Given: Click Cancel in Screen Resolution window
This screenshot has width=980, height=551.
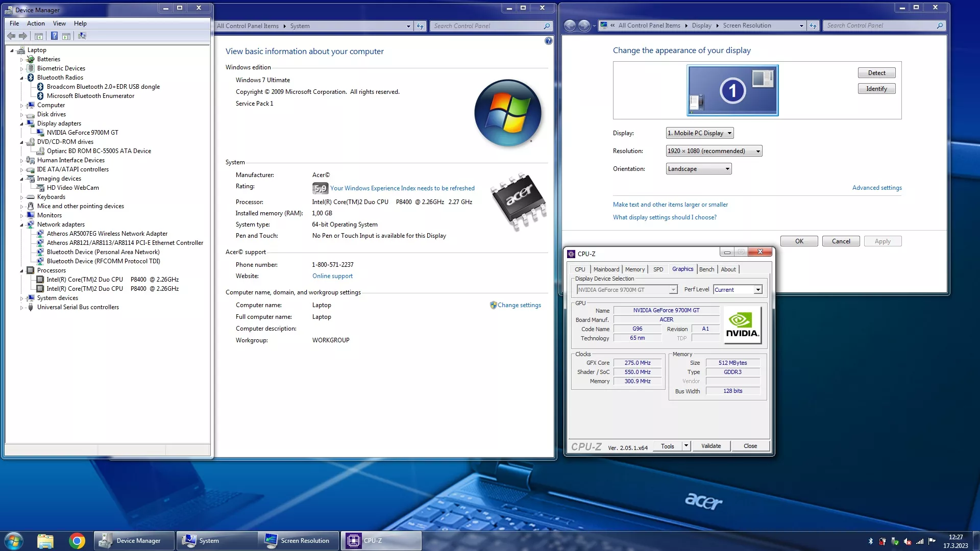Looking at the screenshot, I should coord(841,241).
